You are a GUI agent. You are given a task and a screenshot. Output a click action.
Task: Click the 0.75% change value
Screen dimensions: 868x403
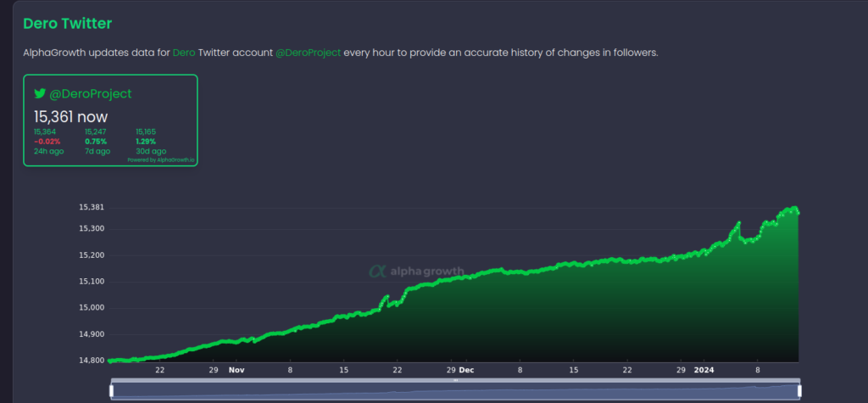[95, 142]
